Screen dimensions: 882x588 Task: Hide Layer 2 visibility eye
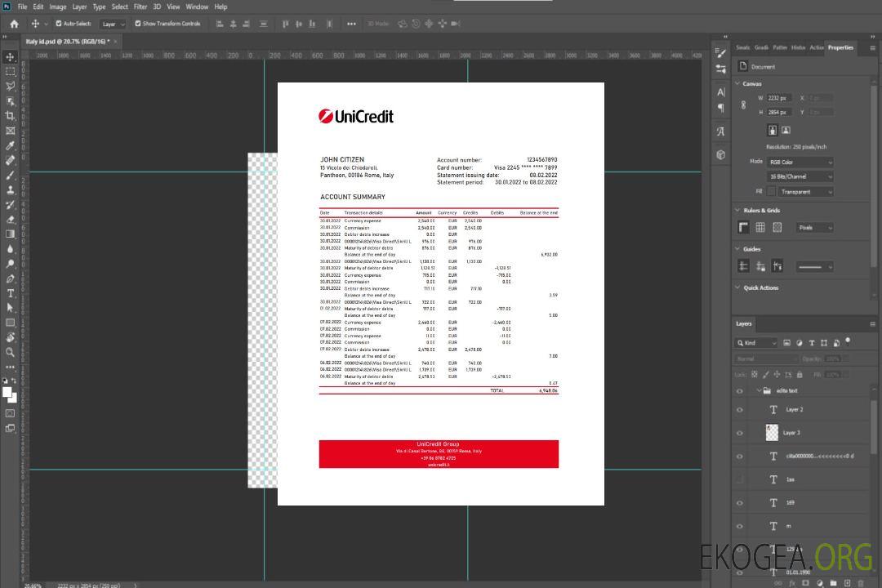coord(740,410)
